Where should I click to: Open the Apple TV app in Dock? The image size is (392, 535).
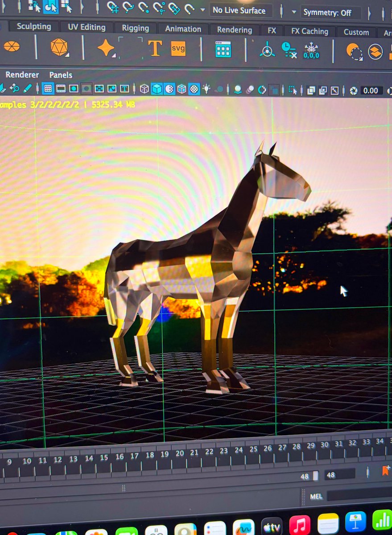[x=272, y=527]
